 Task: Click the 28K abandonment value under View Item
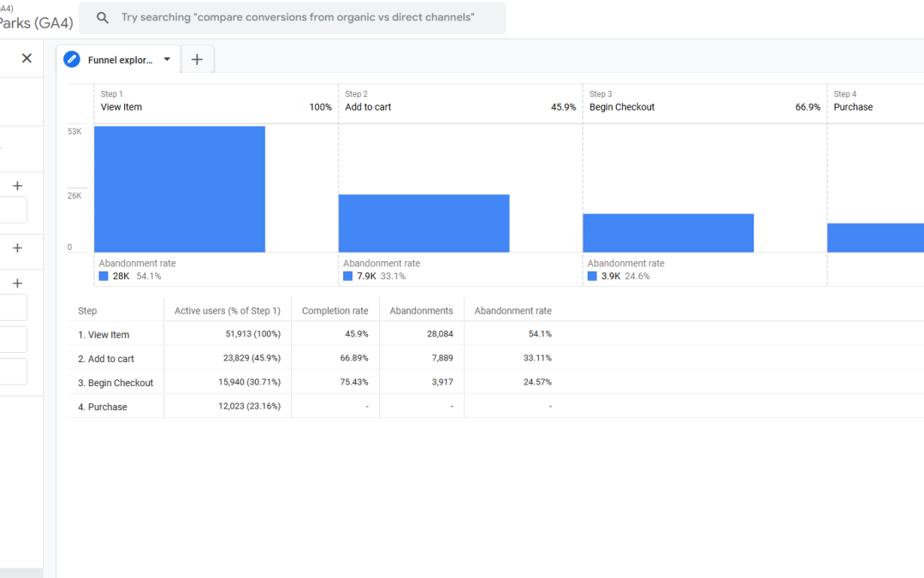coord(121,276)
